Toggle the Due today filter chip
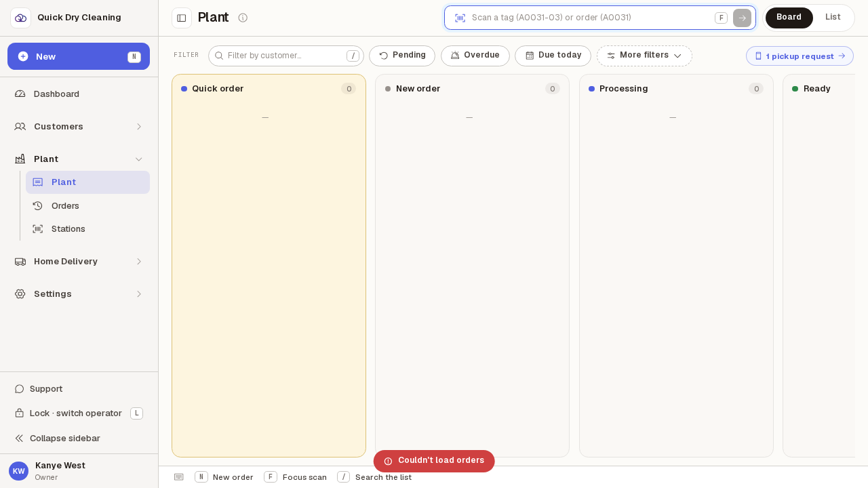The width and height of the screenshot is (868, 488). [553, 56]
